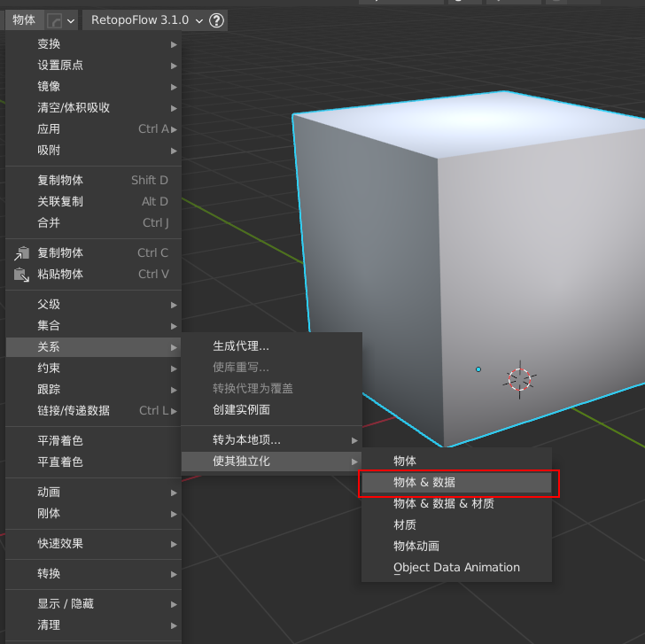Viewport: 645px width, 644px height.
Task: Select 物体 & 数据 menu entry
Action: 456,482
